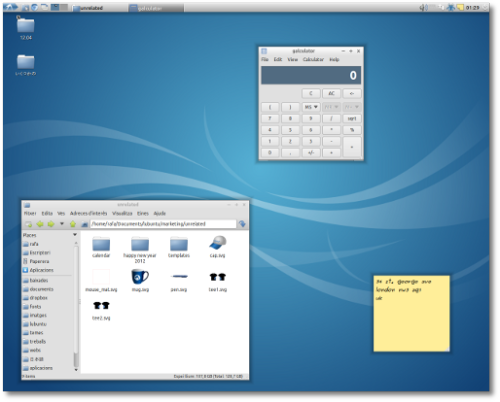500x402 pixels.
Task: Click the volume icon in the system tray
Action: [423, 7]
